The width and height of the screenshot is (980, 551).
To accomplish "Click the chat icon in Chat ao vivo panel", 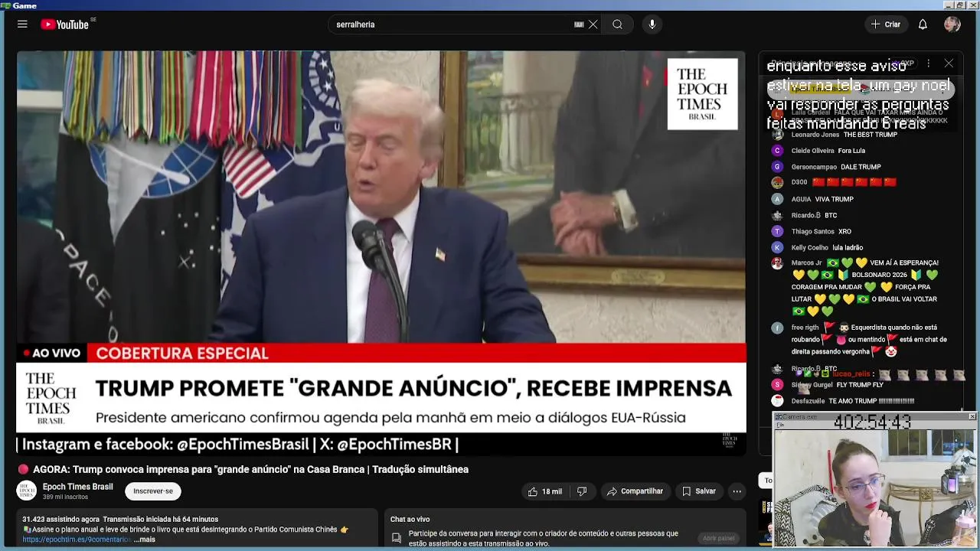I will (396, 538).
